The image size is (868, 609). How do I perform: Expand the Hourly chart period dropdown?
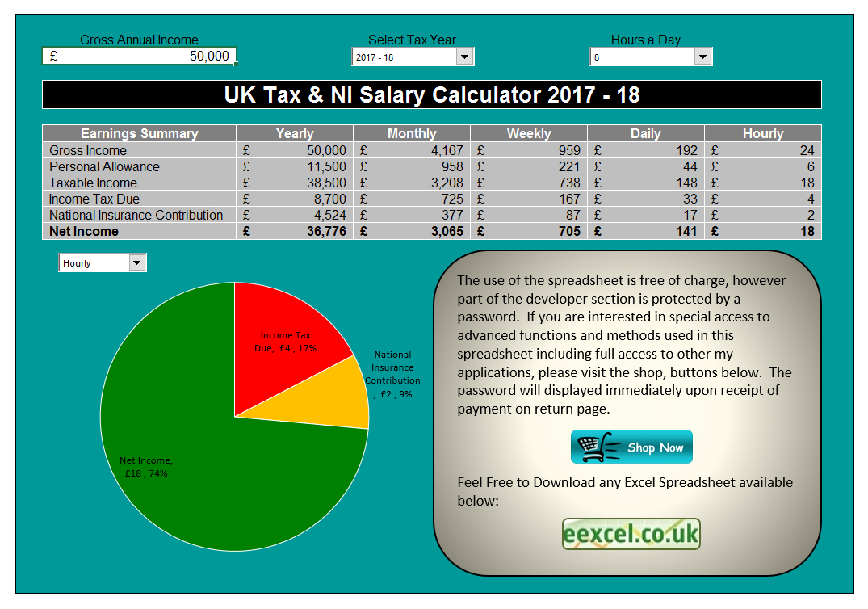[x=136, y=263]
